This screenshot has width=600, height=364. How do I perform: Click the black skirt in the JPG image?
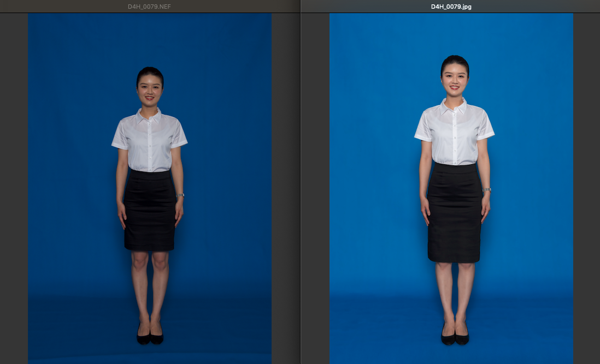pos(454,213)
